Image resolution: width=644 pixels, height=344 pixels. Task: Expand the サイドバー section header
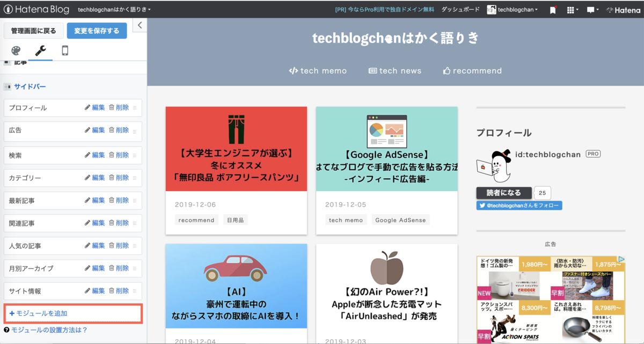point(30,86)
